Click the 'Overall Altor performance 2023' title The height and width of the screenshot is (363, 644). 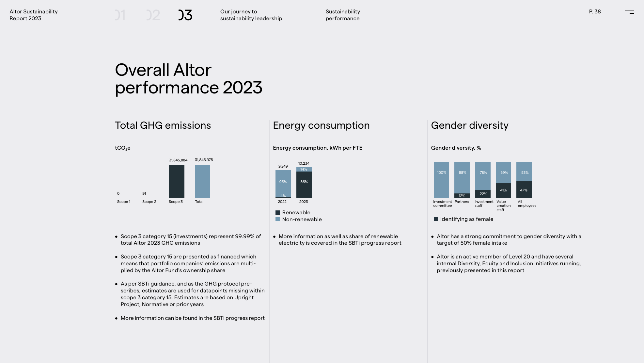[189, 79]
